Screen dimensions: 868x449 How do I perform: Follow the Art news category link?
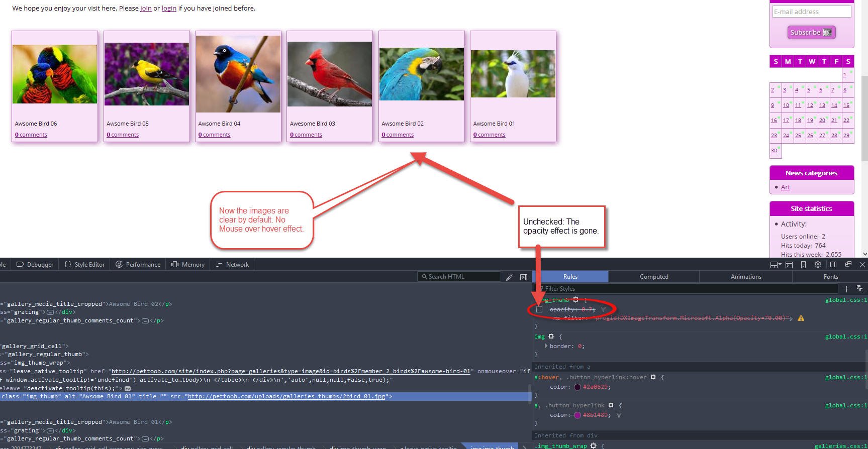pyautogui.click(x=785, y=187)
